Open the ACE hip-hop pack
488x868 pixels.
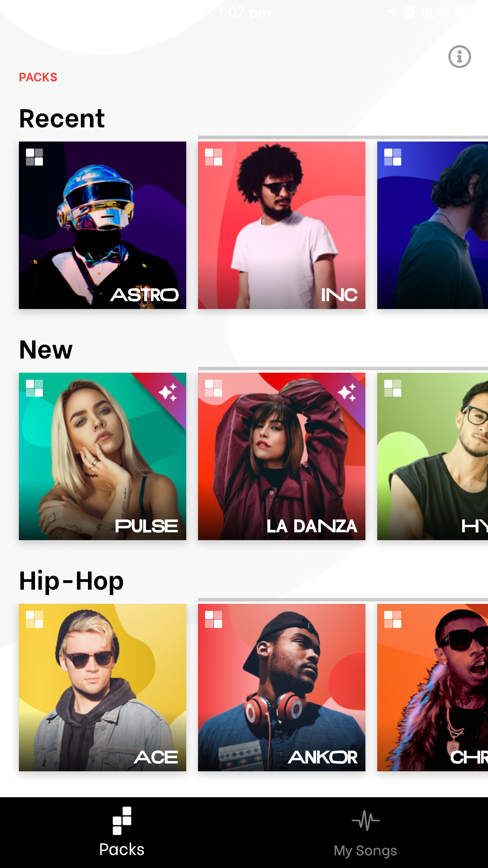pos(103,688)
